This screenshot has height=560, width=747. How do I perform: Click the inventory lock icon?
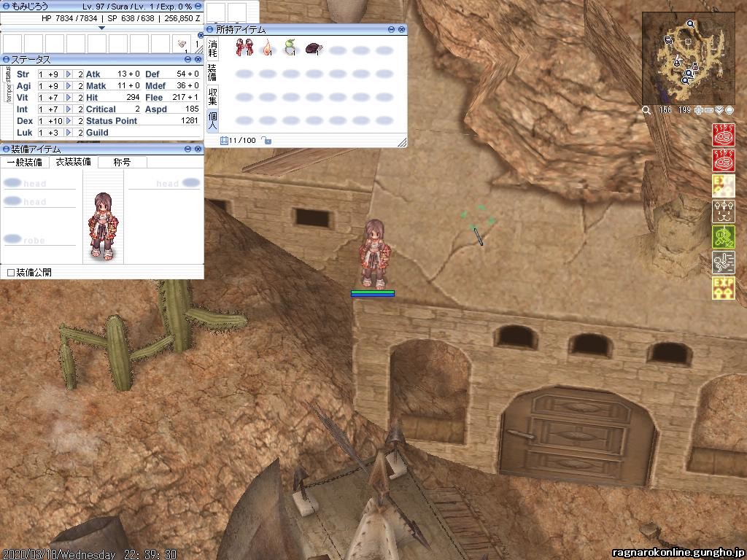pos(266,141)
